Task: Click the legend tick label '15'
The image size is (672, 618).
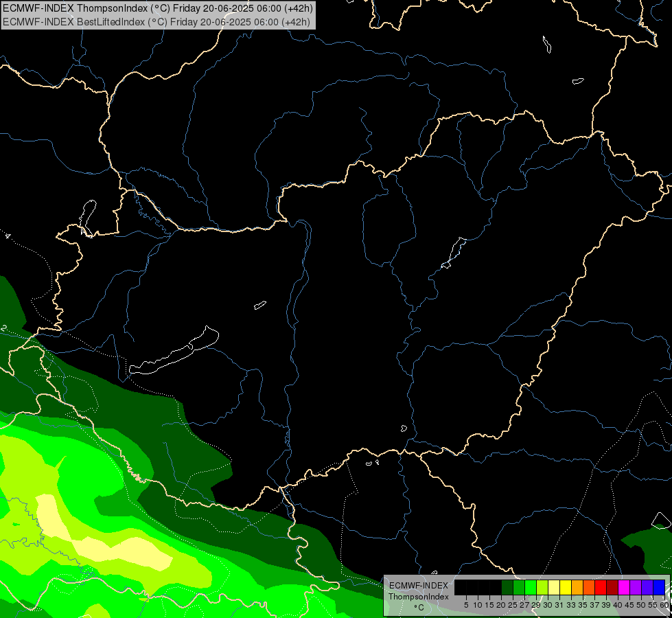Action: coord(489,605)
